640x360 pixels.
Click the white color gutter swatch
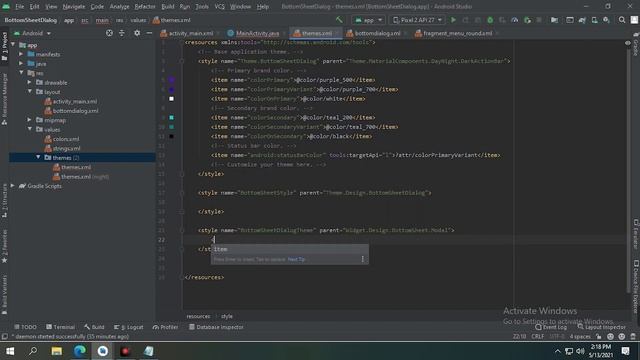click(171, 99)
